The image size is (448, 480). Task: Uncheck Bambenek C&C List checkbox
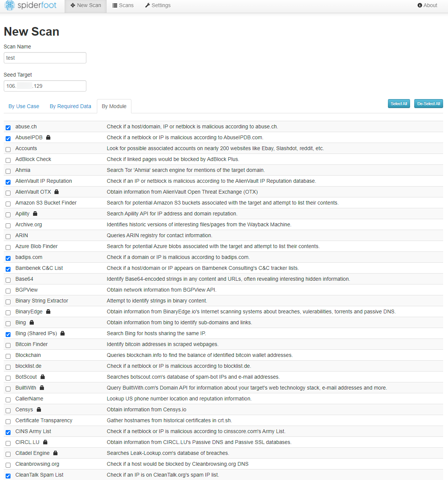point(8,269)
